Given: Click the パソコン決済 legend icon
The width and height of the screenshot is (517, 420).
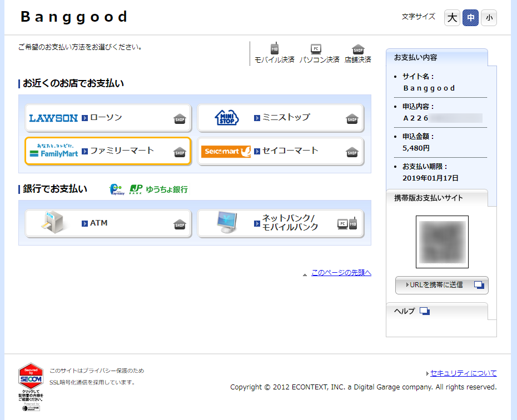Looking at the screenshot, I should [316, 49].
